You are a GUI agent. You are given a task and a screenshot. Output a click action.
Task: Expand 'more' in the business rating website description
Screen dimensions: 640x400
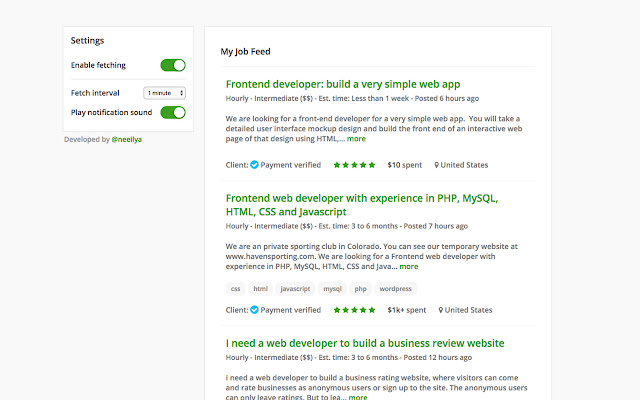[358, 397]
